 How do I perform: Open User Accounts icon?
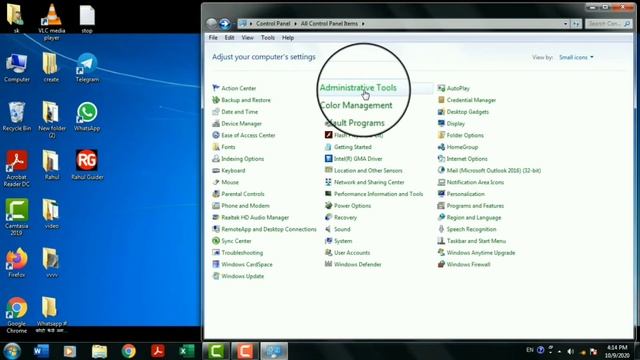point(329,253)
